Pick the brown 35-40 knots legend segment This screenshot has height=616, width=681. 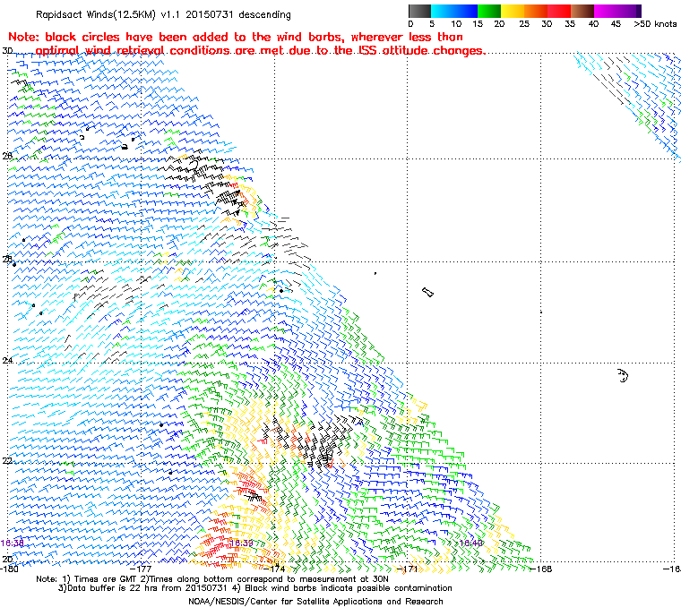582,11
